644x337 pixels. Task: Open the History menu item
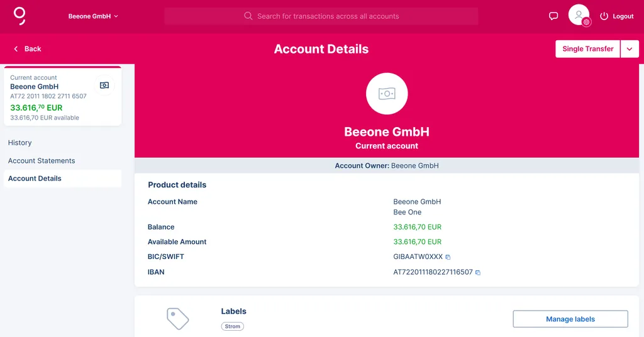tap(19, 143)
